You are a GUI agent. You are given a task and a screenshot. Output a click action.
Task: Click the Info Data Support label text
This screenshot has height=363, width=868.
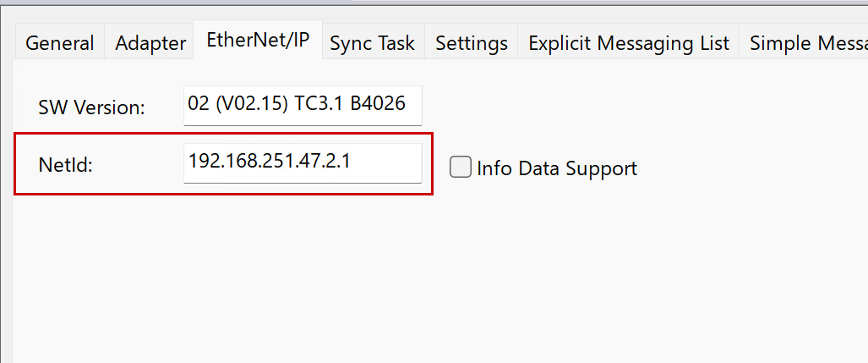coord(557,168)
